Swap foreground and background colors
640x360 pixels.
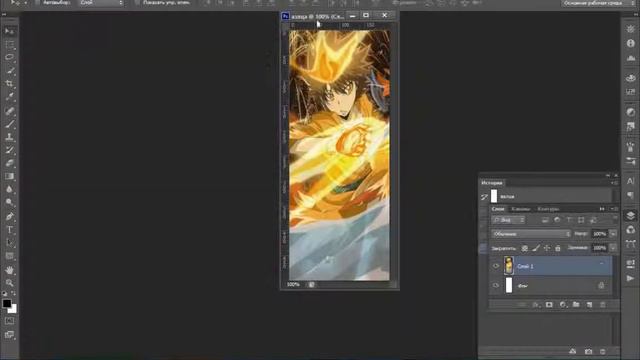pos(13,293)
